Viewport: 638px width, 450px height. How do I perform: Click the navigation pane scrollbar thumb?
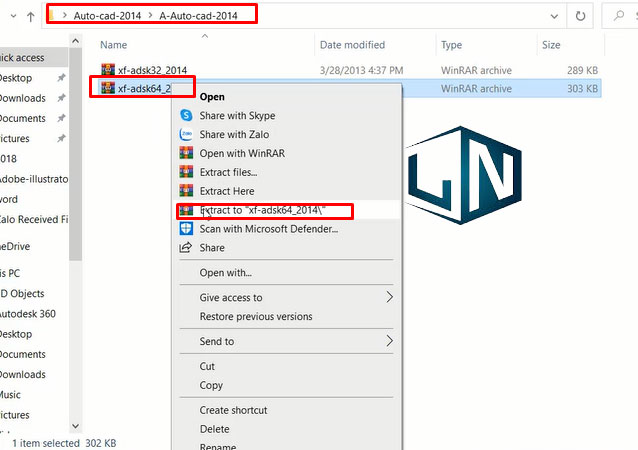(75, 154)
